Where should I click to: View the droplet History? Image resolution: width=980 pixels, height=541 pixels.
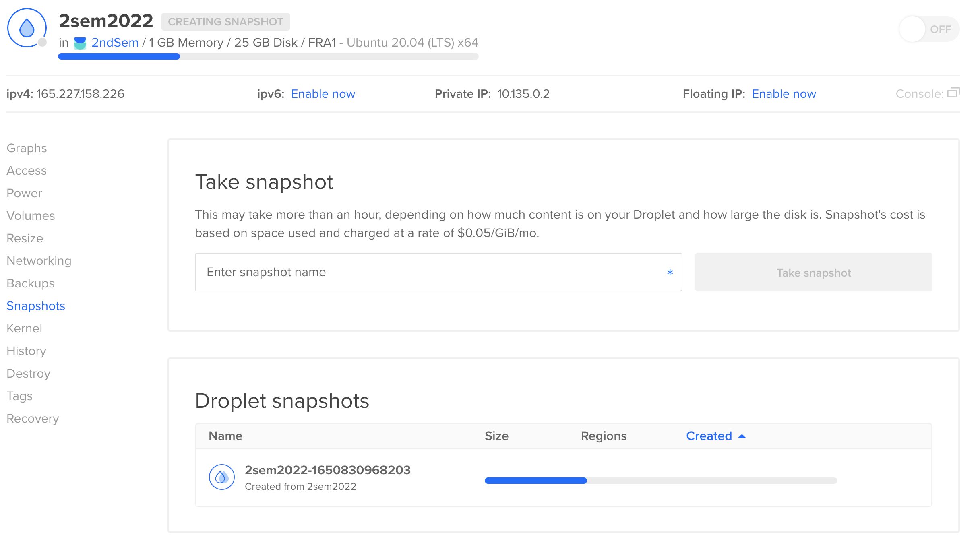tap(26, 351)
